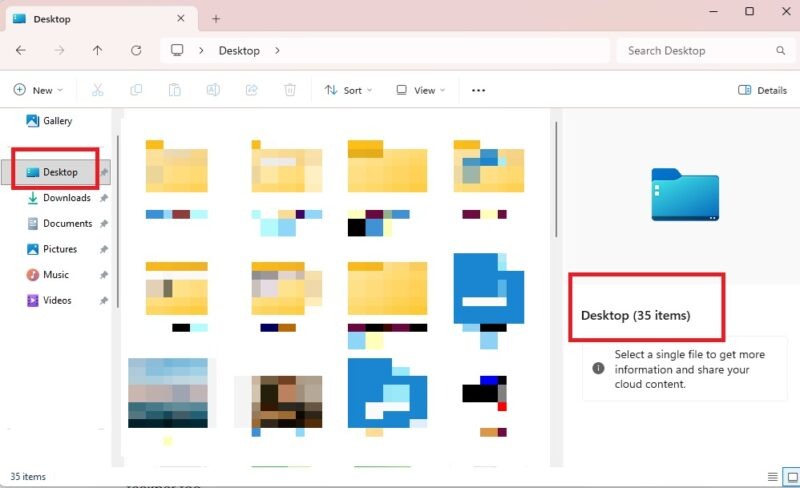Click the Search Desktop input box
Screen dimensions: 800x488
click(695, 51)
